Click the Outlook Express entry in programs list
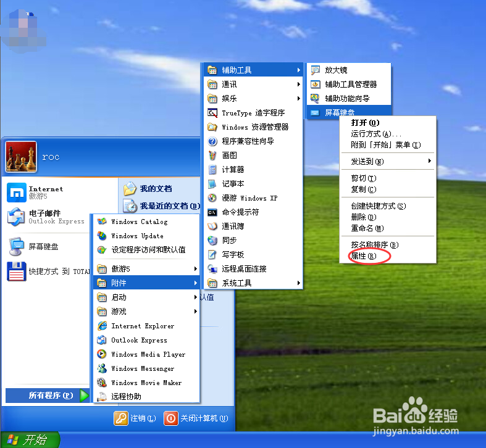The image size is (486, 448). tap(146, 340)
